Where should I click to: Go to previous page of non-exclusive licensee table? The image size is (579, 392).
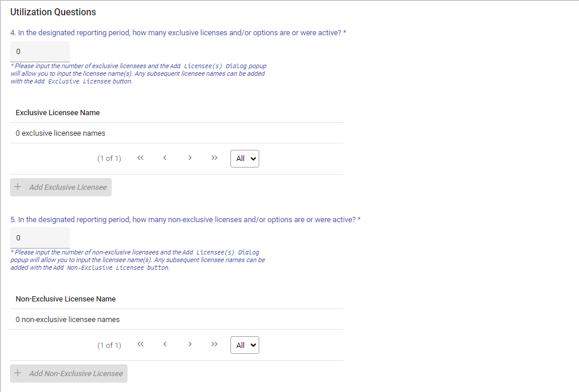point(165,344)
